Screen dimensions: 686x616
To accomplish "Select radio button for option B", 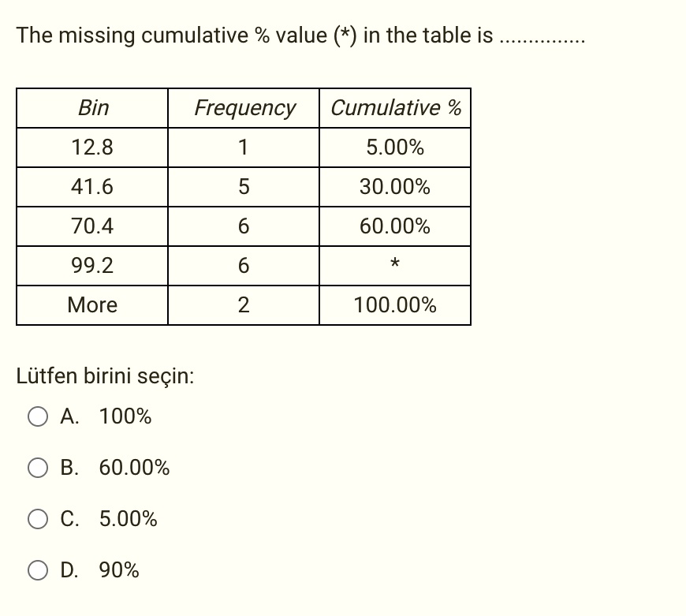I will (x=38, y=468).
